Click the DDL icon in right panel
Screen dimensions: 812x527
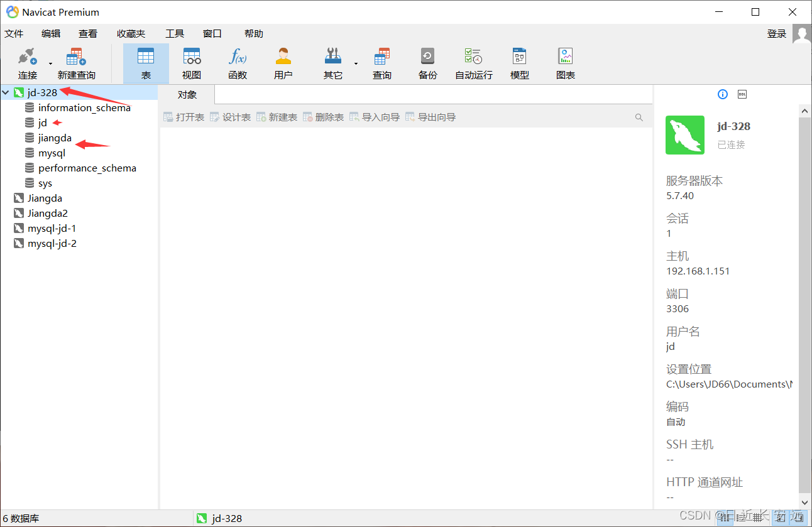[x=742, y=94]
